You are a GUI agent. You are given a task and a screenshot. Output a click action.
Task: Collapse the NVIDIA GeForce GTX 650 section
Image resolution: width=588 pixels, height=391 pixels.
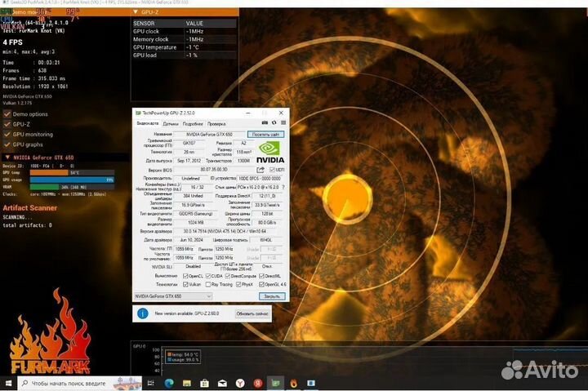7,158
